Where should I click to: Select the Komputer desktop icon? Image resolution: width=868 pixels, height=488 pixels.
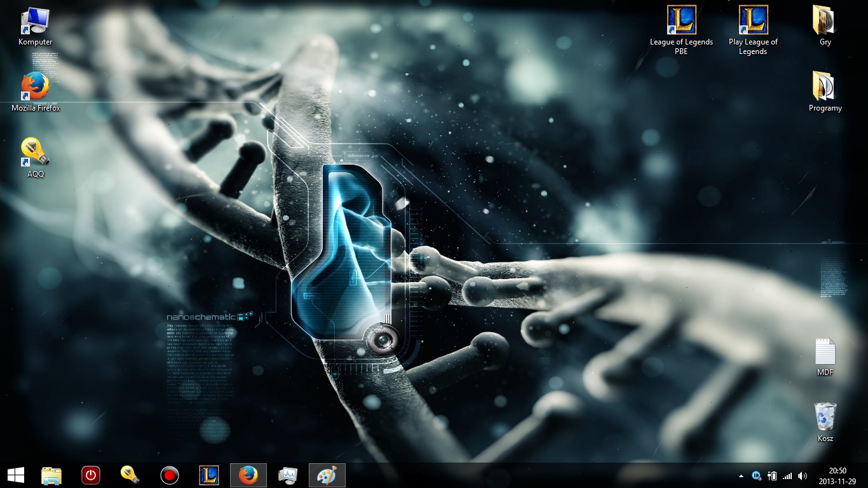36,27
